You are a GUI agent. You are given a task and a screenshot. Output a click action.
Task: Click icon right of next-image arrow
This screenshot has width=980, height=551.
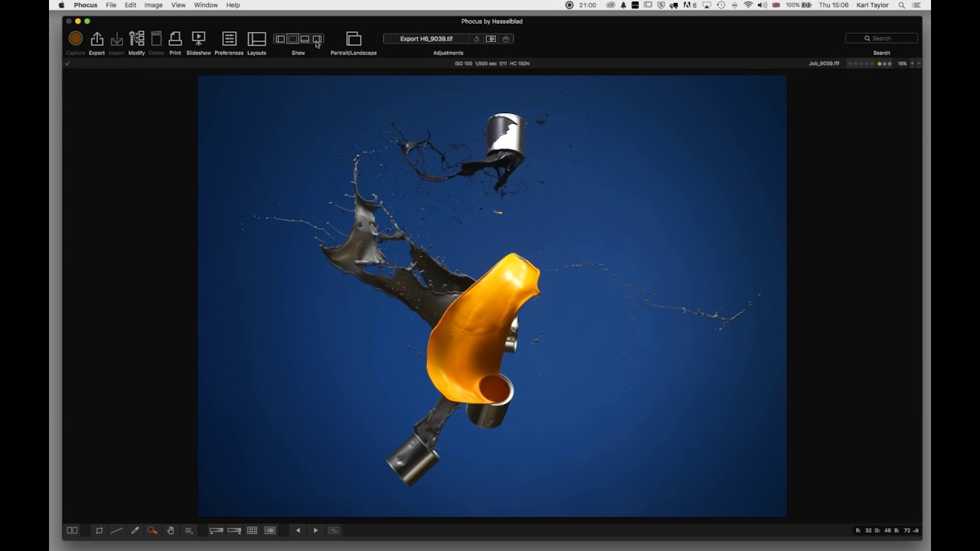(334, 530)
